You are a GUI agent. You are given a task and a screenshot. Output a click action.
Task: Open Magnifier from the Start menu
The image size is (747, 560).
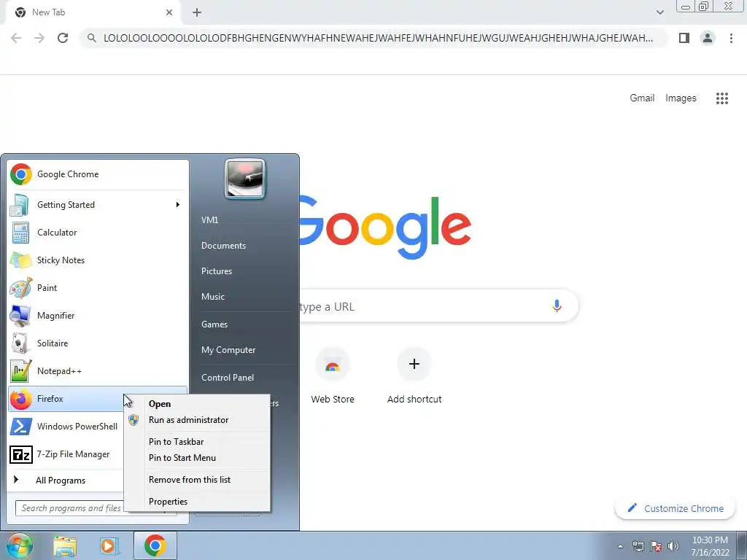[97, 315]
